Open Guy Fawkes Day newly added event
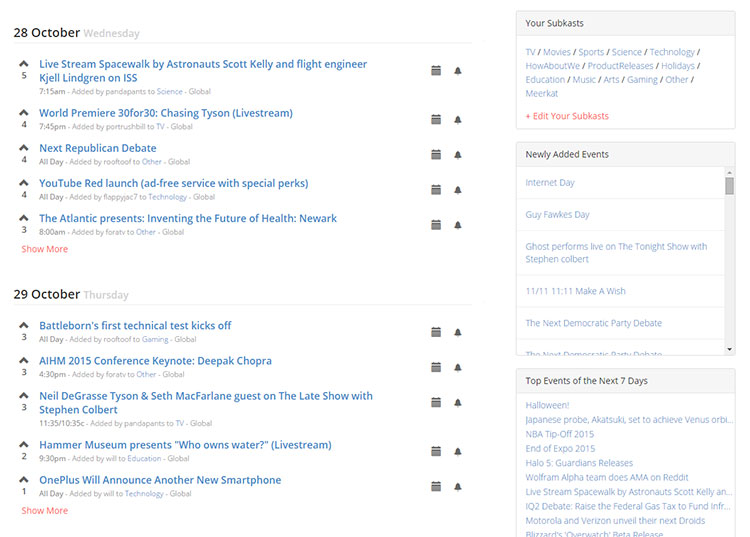Viewport: 750px width, 537px height. point(557,215)
